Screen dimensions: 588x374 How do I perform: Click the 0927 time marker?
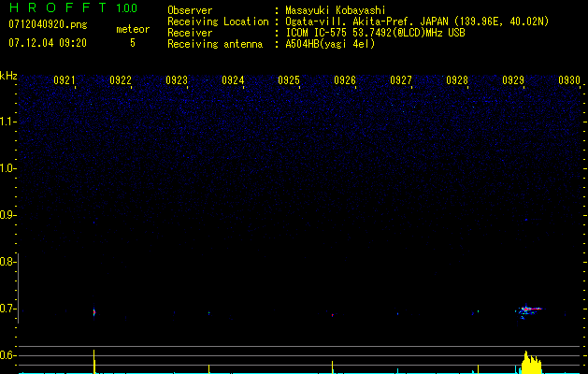(401, 80)
